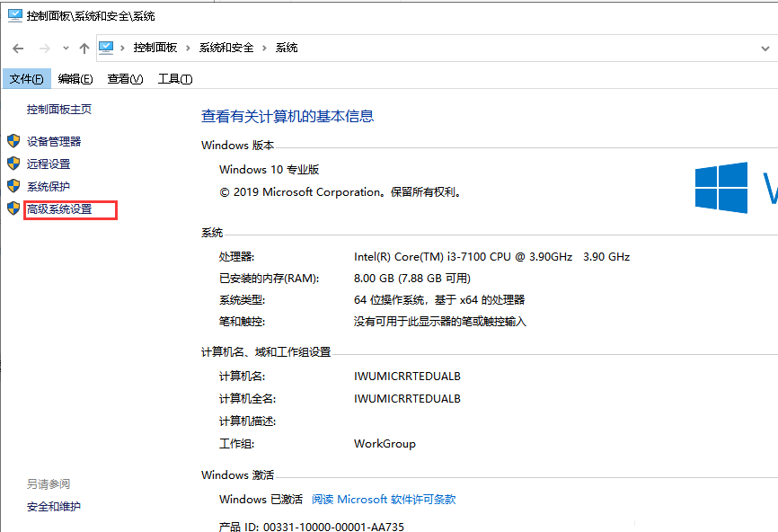
Task: Open the 文件(F) menu
Action: coord(27,79)
